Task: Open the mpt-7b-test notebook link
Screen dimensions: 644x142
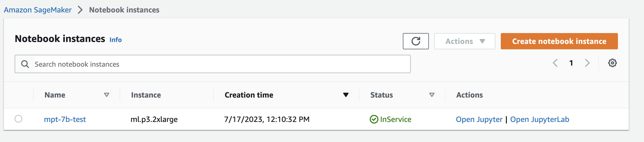Action: tap(65, 120)
